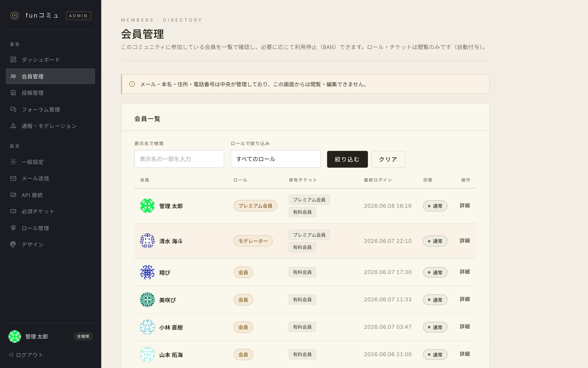Click the 投稿管理 document icon

(x=13, y=93)
